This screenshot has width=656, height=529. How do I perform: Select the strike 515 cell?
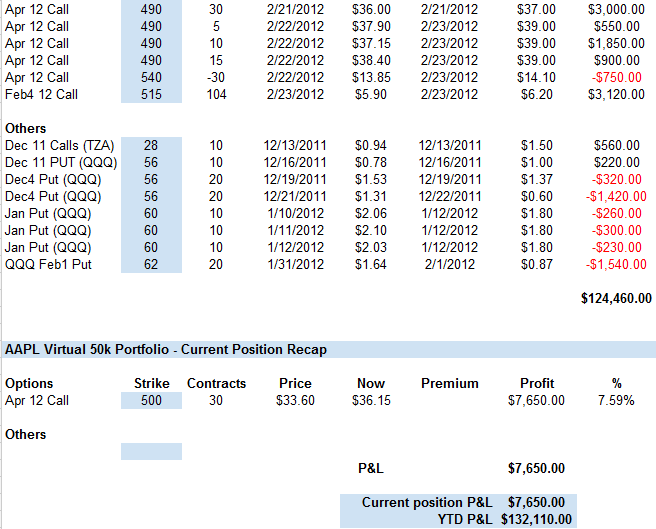click(x=151, y=94)
